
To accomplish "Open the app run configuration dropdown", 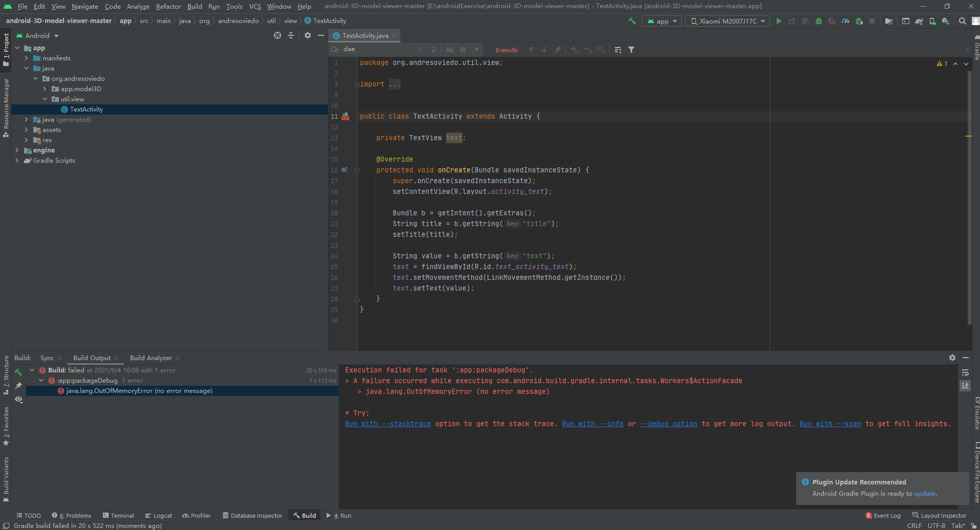I will (x=662, y=21).
